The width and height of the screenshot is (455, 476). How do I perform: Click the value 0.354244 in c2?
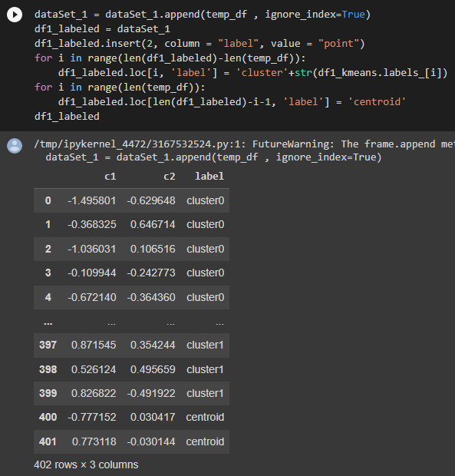point(153,345)
